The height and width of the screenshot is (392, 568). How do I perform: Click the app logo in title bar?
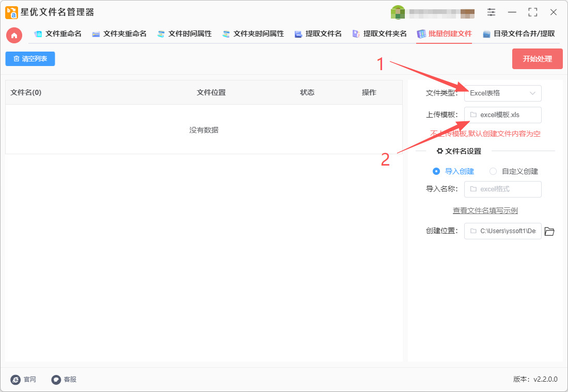(11, 12)
